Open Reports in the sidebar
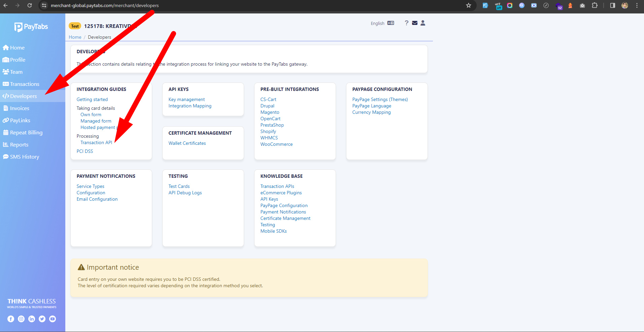 pyautogui.click(x=16, y=145)
